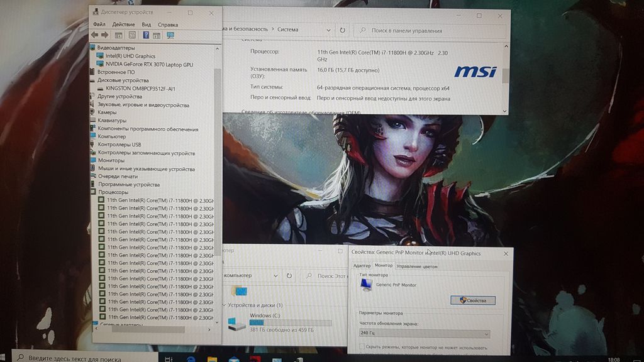Click the folder thumbnail in This PC window

(240, 291)
